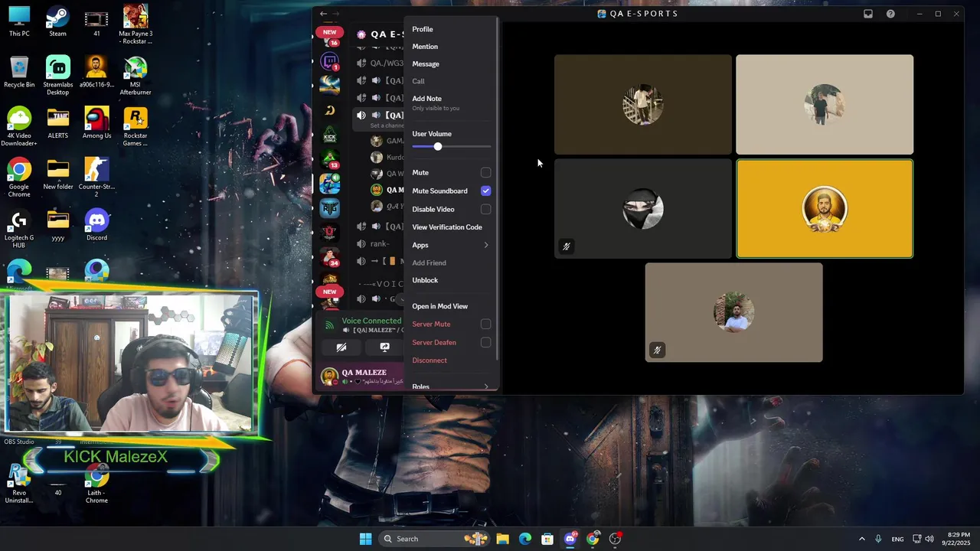This screenshot has height=551, width=980.
Task: Open Discord desktop shortcut
Action: point(96,225)
